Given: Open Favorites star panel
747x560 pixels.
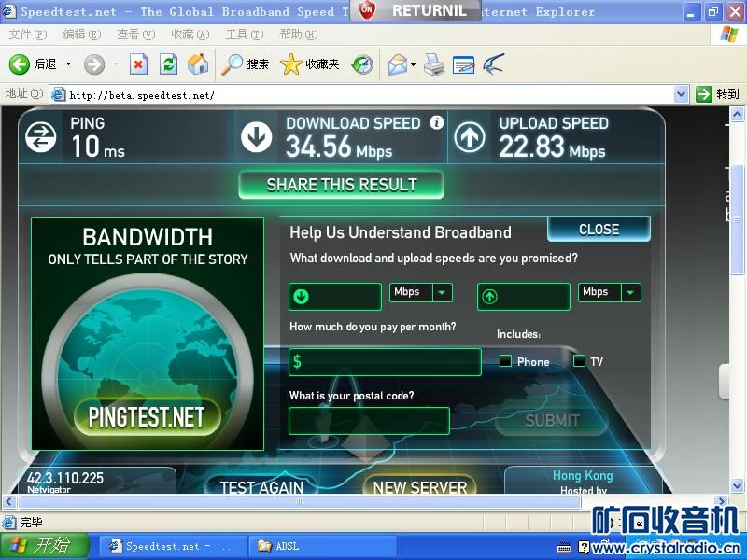Looking at the screenshot, I should pyautogui.click(x=310, y=64).
